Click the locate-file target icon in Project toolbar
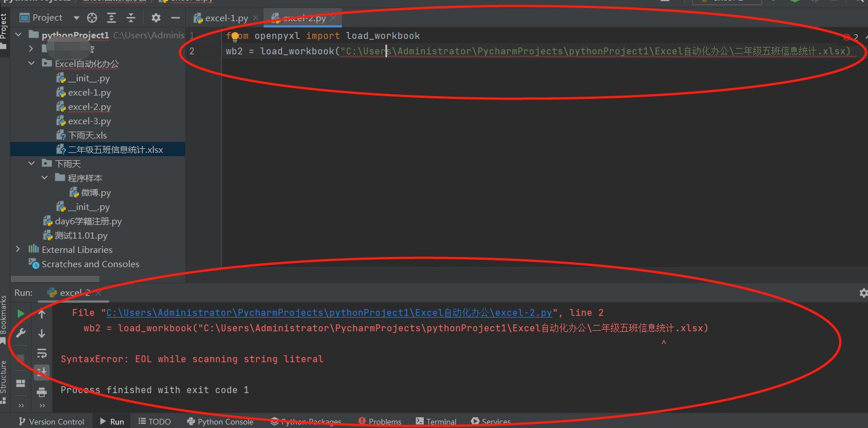Image resolution: width=868 pixels, height=428 pixels. (92, 18)
